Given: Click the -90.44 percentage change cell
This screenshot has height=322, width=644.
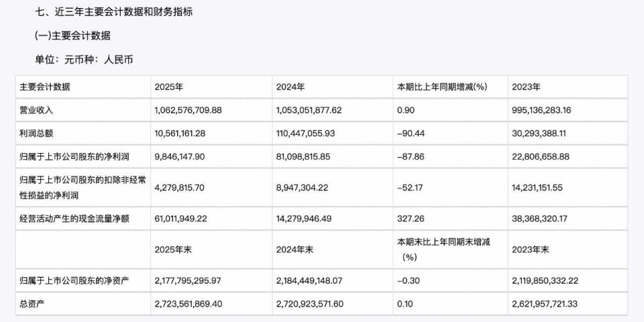Looking at the screenshot, I should (x=411, y=133).
